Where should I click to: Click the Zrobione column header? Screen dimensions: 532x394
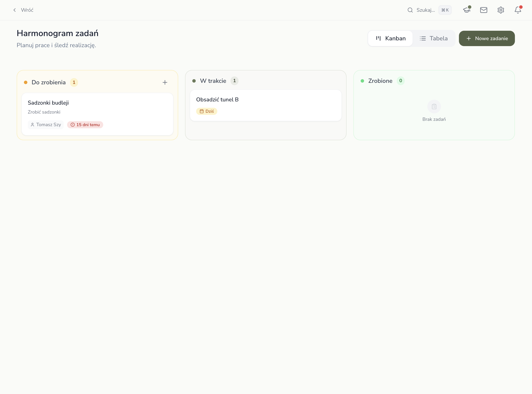pyautogui.click(x=380, y=81)
